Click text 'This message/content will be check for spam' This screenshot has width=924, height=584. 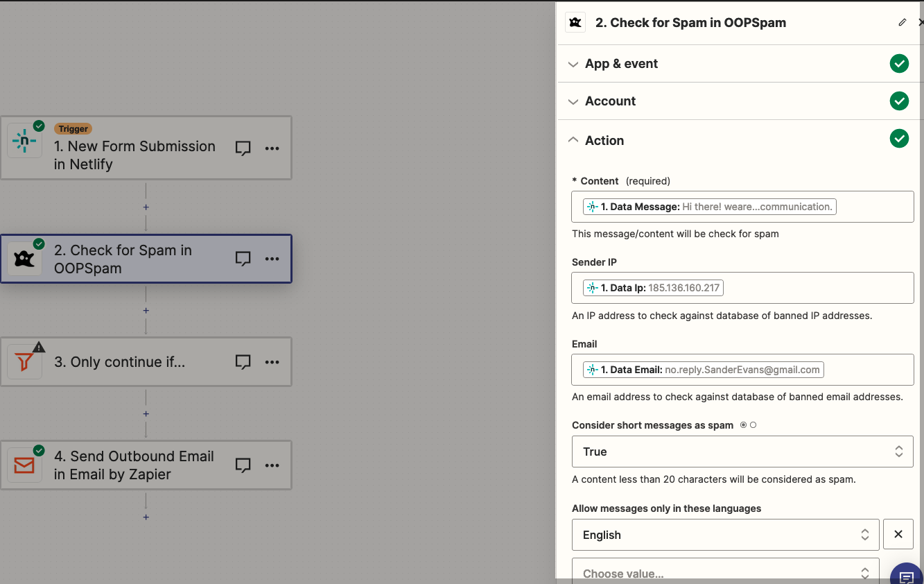point(675,234)
